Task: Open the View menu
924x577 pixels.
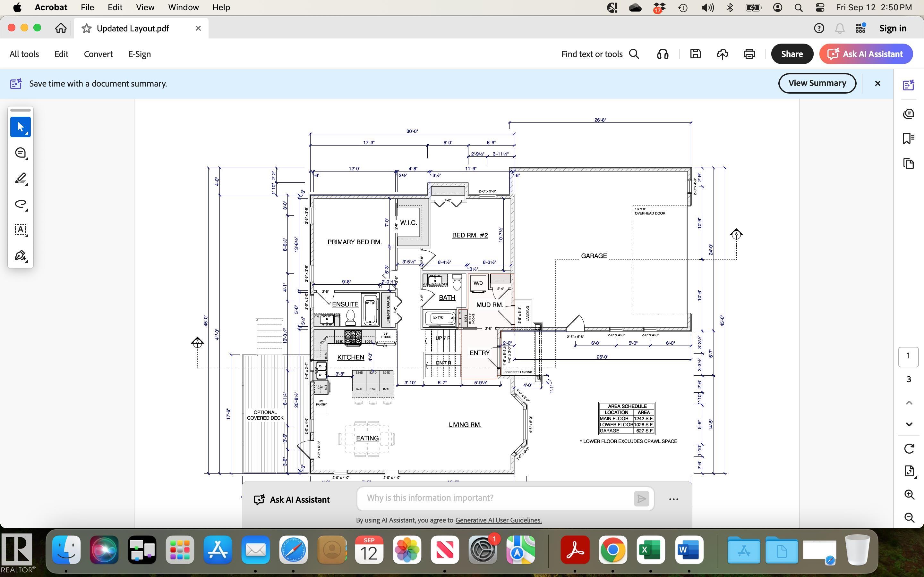Action: 145,7
